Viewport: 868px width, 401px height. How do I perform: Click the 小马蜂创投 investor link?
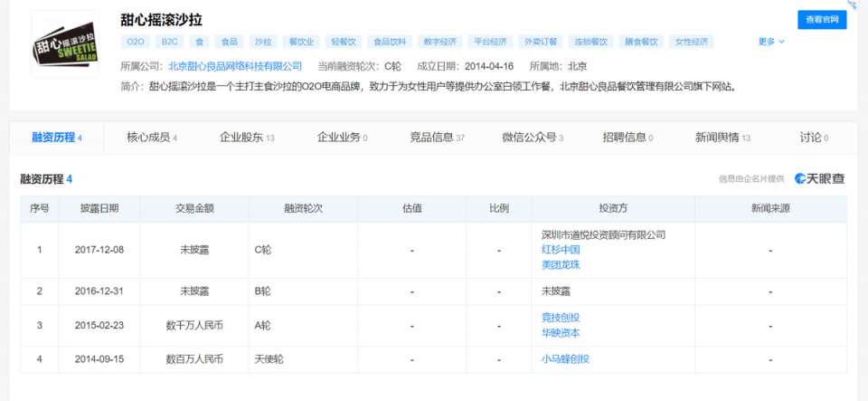565,358
